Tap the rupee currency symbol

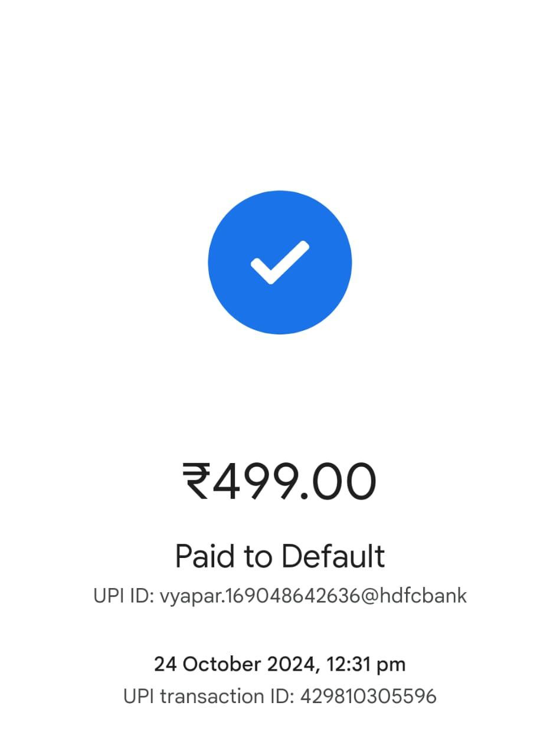[197, 482]
